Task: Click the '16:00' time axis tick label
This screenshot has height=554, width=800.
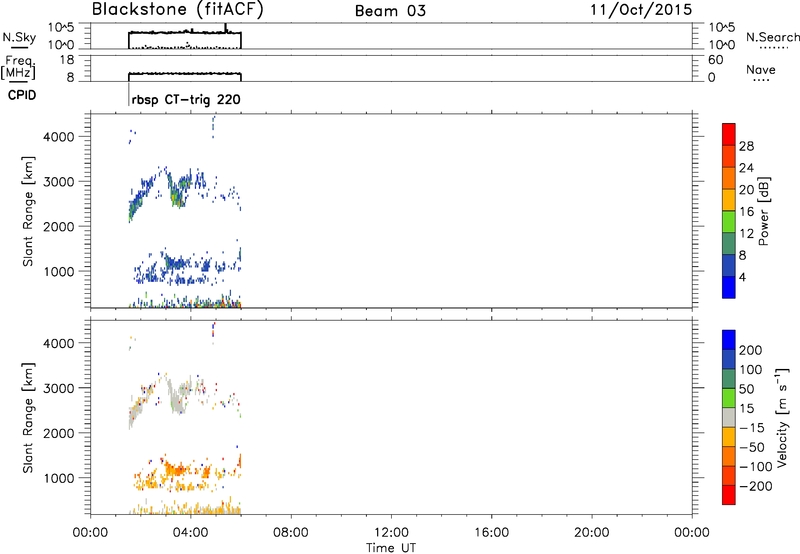Action: click(x=491, y=533)
